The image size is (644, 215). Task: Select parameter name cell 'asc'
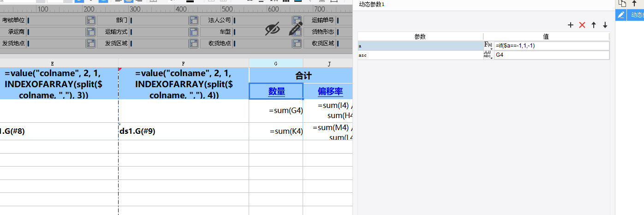[420, 55]
